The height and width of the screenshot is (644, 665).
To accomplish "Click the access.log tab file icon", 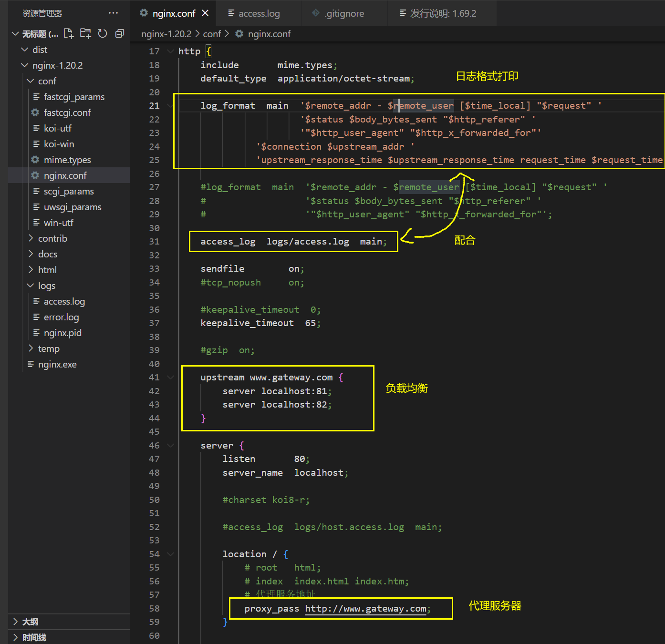I will tap(231, 13).
